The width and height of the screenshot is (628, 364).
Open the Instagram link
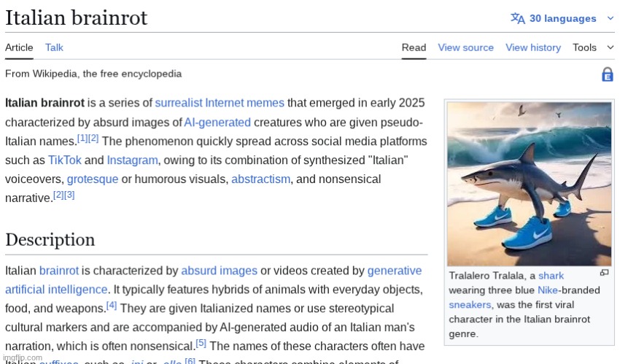132,160
